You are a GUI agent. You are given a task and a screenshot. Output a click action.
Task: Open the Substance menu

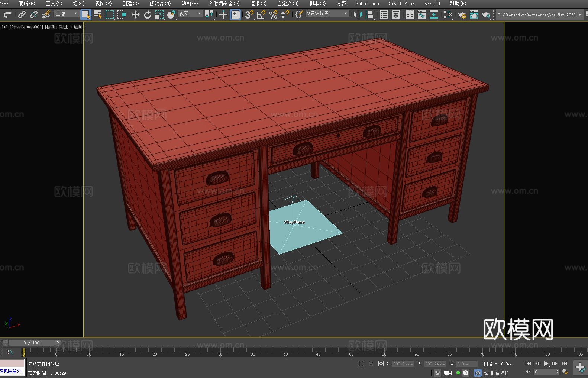point(367,3)
